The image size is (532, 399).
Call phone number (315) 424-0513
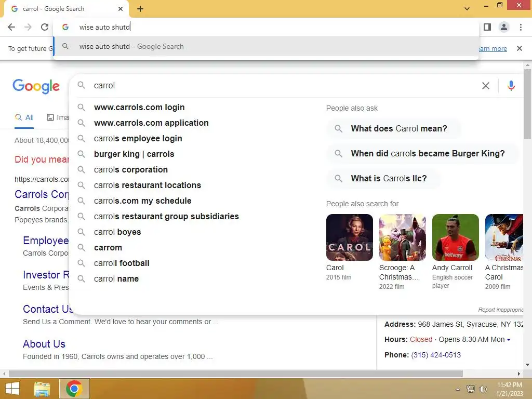coord(436,355)
